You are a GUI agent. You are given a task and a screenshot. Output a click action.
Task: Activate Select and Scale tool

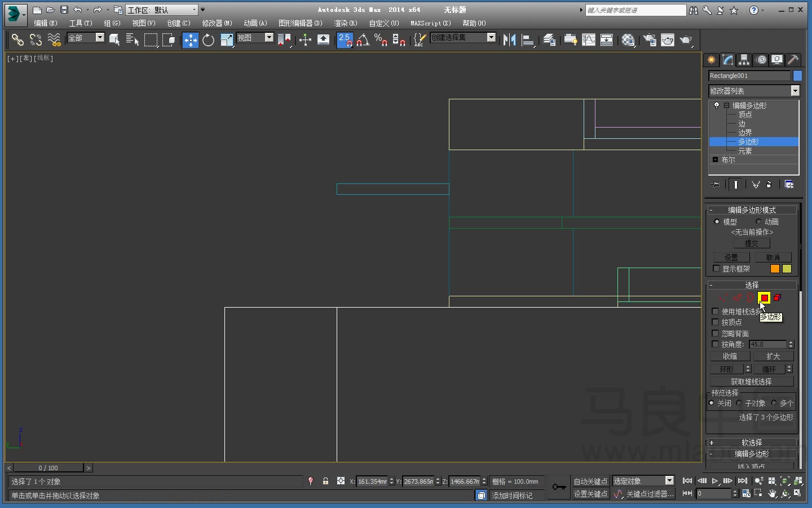pyautogui.click(x=227, y=40)
